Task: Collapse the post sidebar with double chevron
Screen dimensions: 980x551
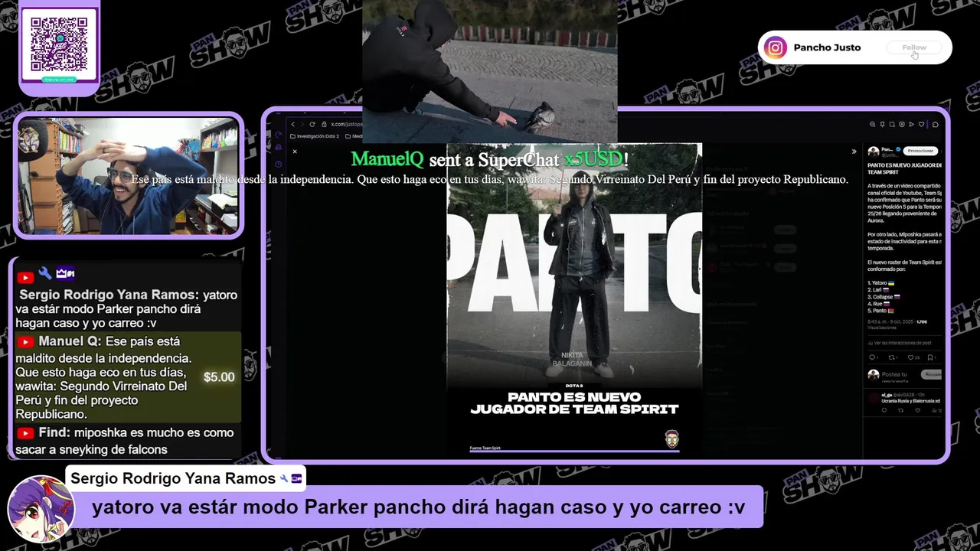Action: (x=854, y=152)
